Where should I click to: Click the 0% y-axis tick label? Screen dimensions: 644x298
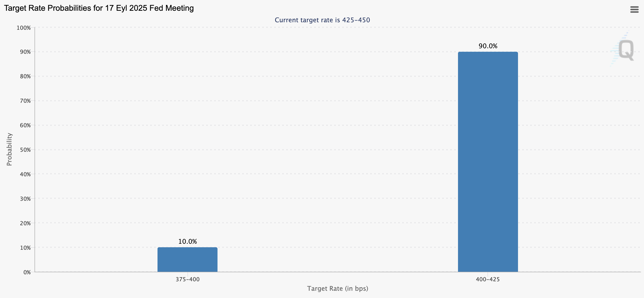(x=27, y=272)
